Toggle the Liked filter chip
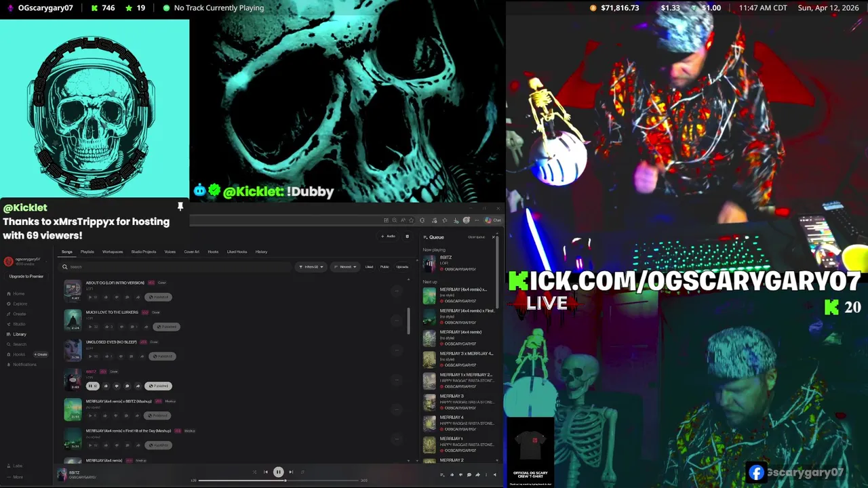The width and height of the screenshot is (868, 488). point(369,266)
